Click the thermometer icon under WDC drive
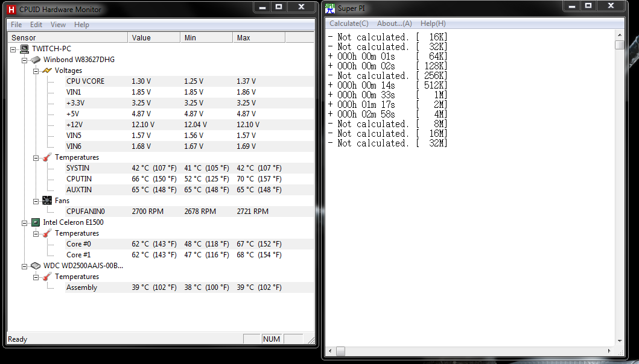This screenshot has height=364, width=639. [x=47, y=277]
